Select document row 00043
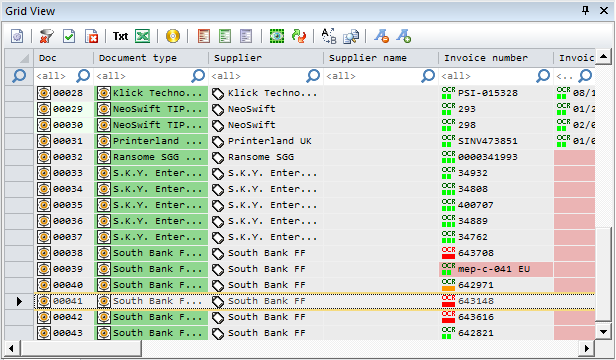This screenshot has height=360, width=616. 64,333
